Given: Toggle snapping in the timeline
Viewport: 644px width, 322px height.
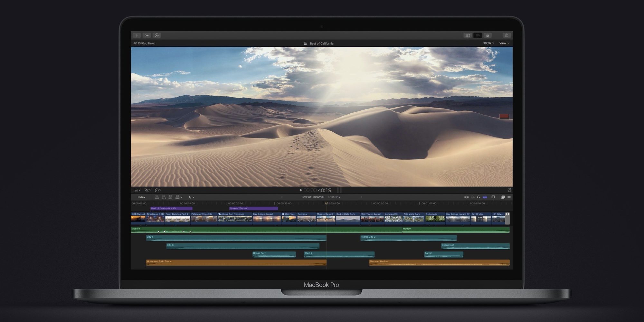Looking at the screenshot, I should click(x=485, y=197).
